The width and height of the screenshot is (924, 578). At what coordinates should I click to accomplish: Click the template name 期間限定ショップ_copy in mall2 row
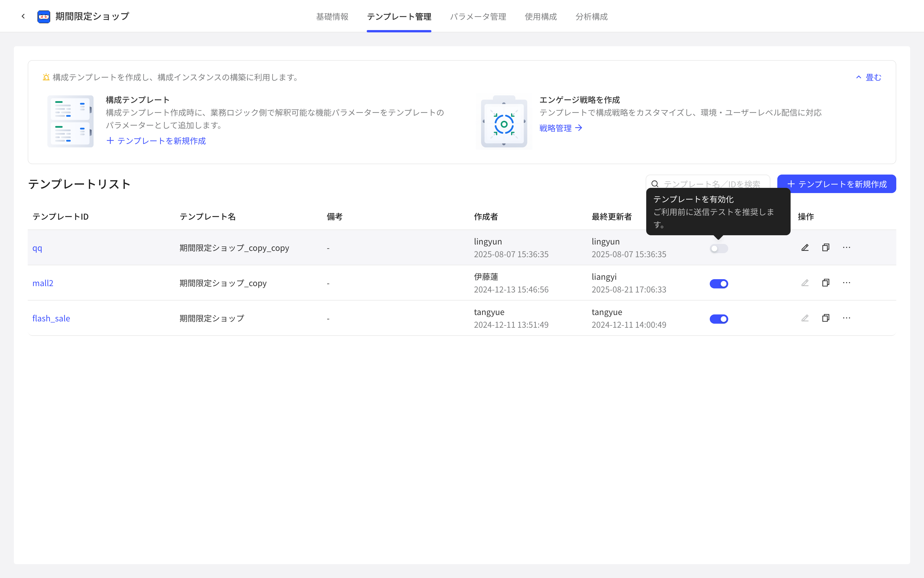[x=223, y=283]
